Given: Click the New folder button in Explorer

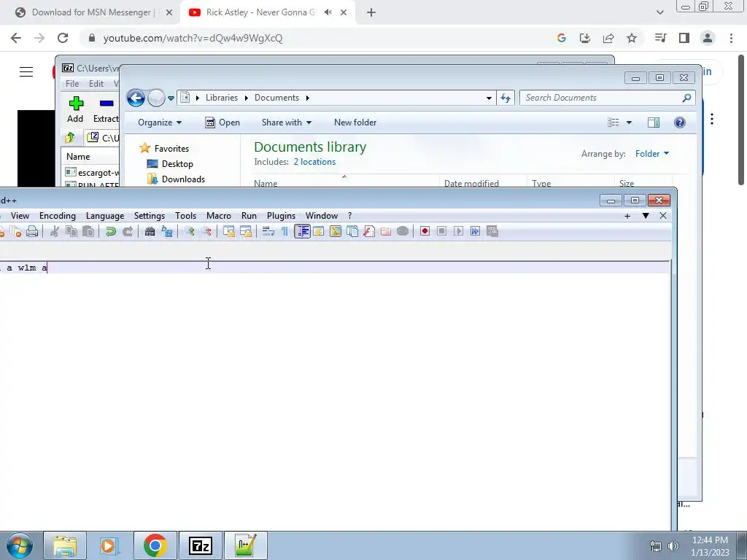Looking at the screenshot, I should click(x=355, y=122).
